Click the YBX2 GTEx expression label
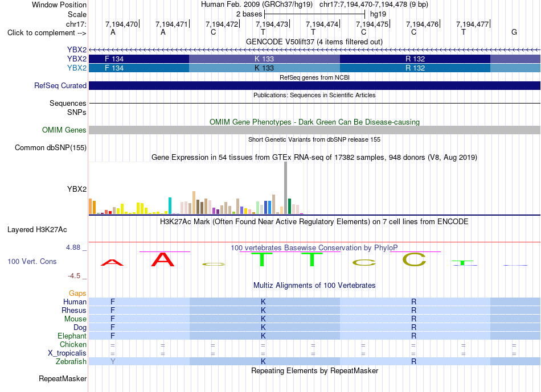Image resolution: width=541 pixels, height=392 pixels. click(77, 189)
